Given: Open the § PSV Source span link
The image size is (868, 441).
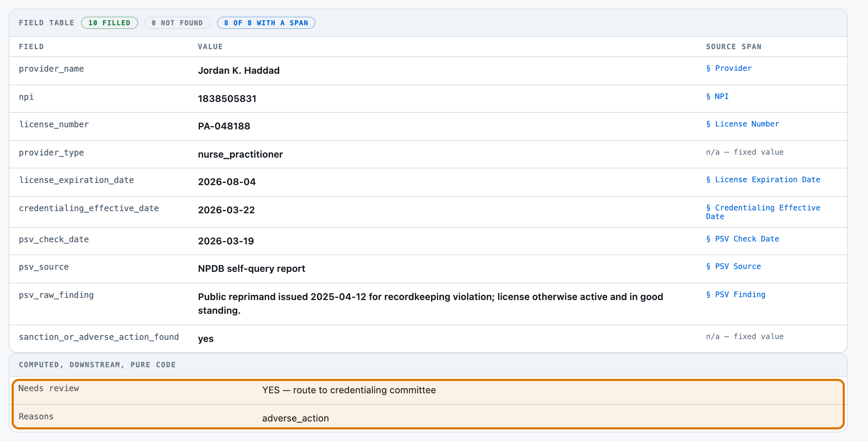Looking at the screenshot, I should point(733,266).
